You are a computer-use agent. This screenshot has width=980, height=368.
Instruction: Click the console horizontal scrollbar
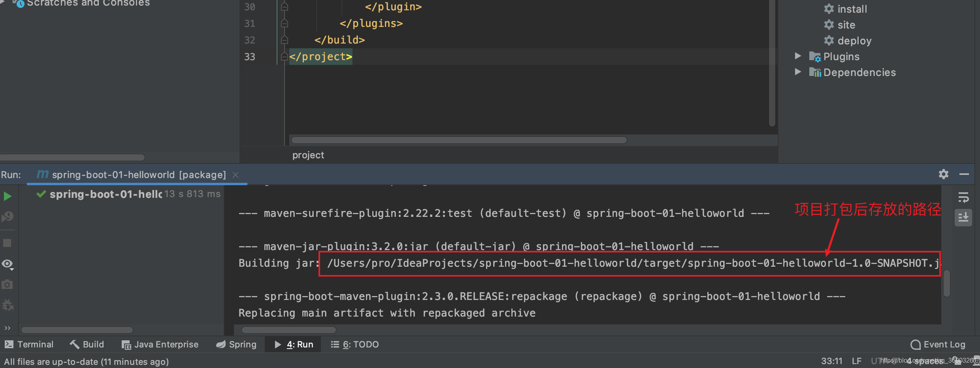click(x=288, y=330)
